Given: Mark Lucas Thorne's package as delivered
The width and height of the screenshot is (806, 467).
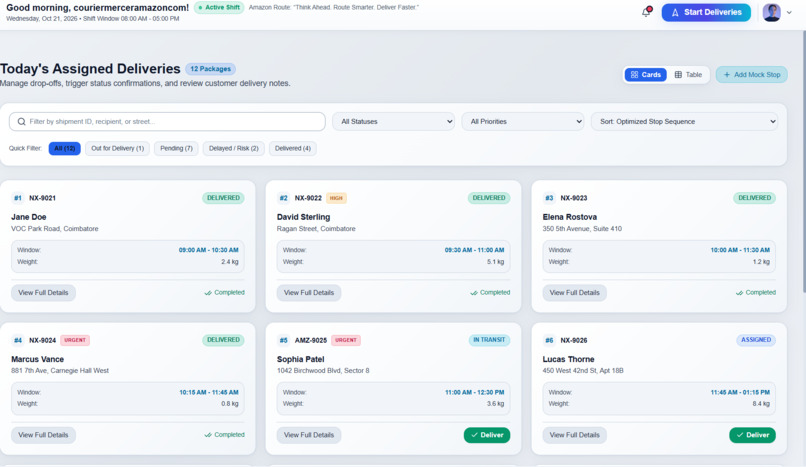Looking at the screenshot, I should [753, 435].
